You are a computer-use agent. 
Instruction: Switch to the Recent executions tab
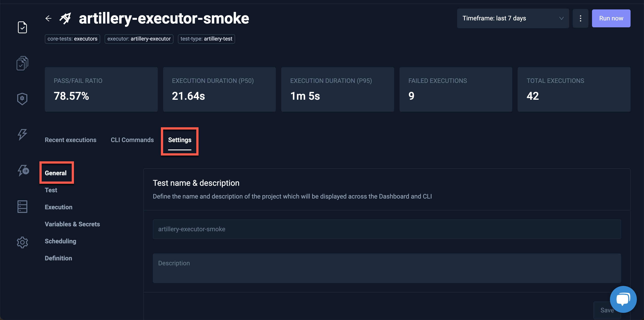[71, 140]
